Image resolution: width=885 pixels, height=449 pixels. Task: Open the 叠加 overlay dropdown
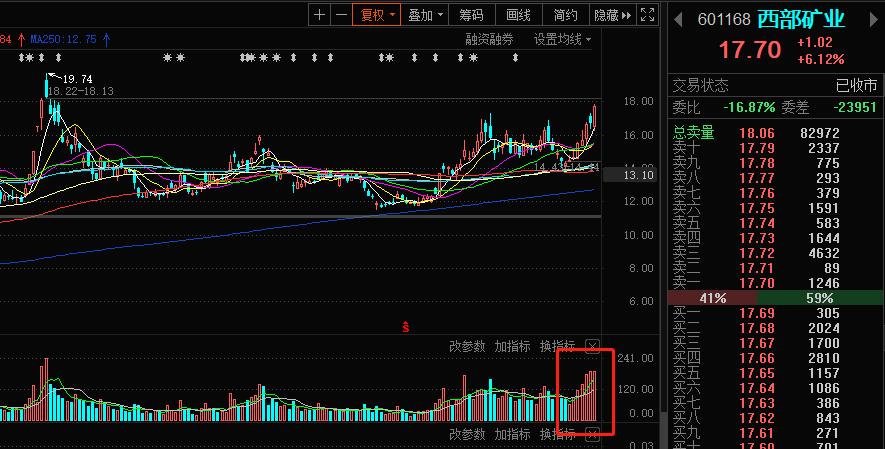point(426,15)
